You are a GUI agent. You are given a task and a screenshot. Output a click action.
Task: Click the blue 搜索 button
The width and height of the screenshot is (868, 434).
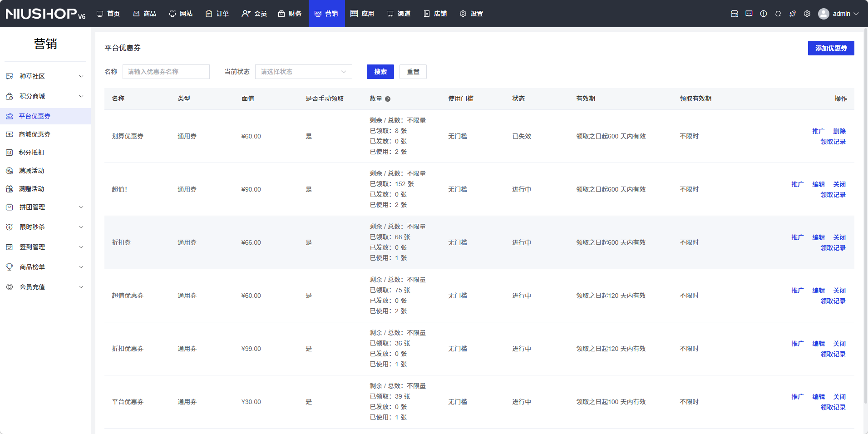380,72
